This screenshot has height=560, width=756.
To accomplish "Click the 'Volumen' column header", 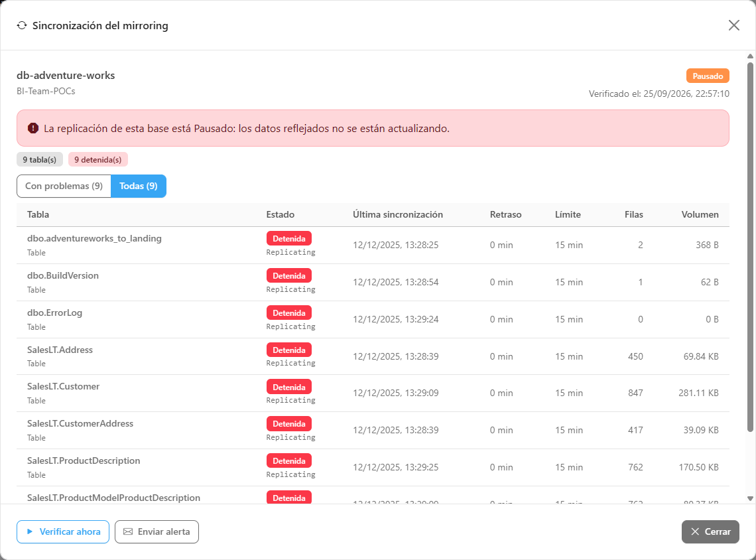I will coord(700,214).
